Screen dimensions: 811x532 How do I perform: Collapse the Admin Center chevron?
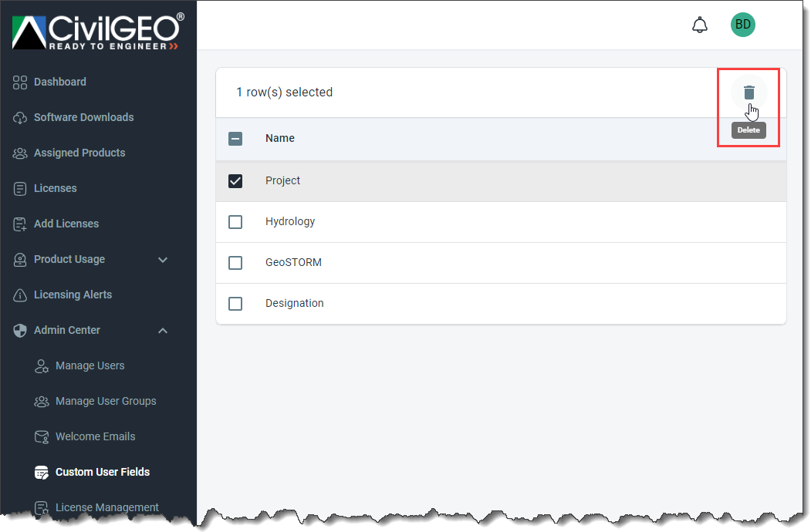(162, 330)
